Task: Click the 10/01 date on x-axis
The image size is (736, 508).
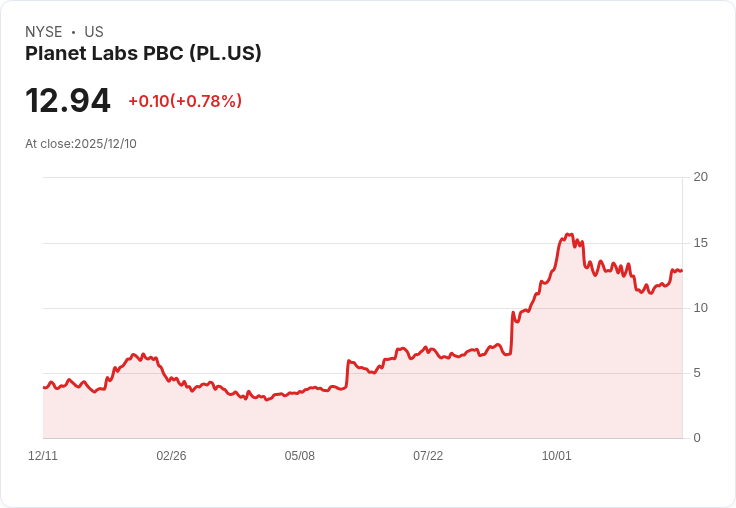Action: pyautogui.click(x=557, y=456)
